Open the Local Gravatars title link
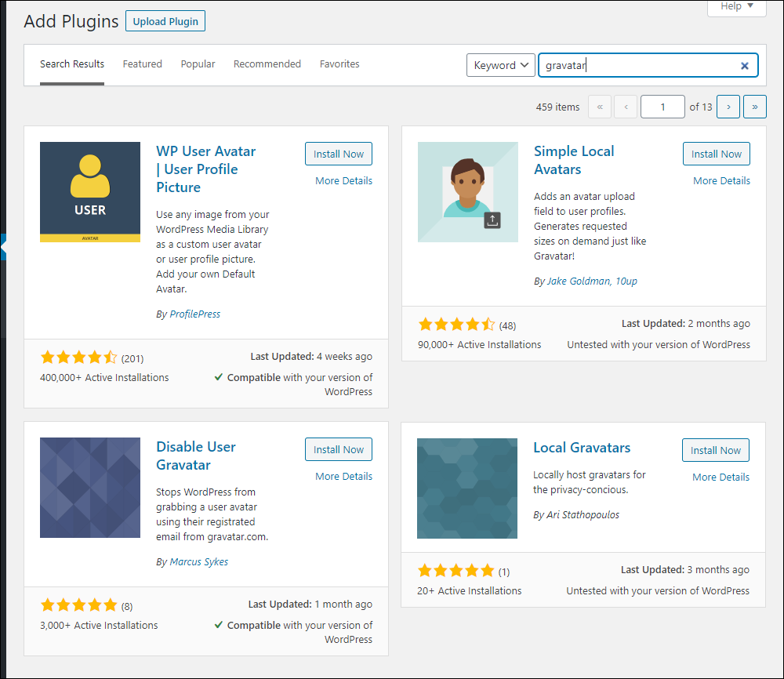Viewport: 784px width, 679px height. [582, 448]
